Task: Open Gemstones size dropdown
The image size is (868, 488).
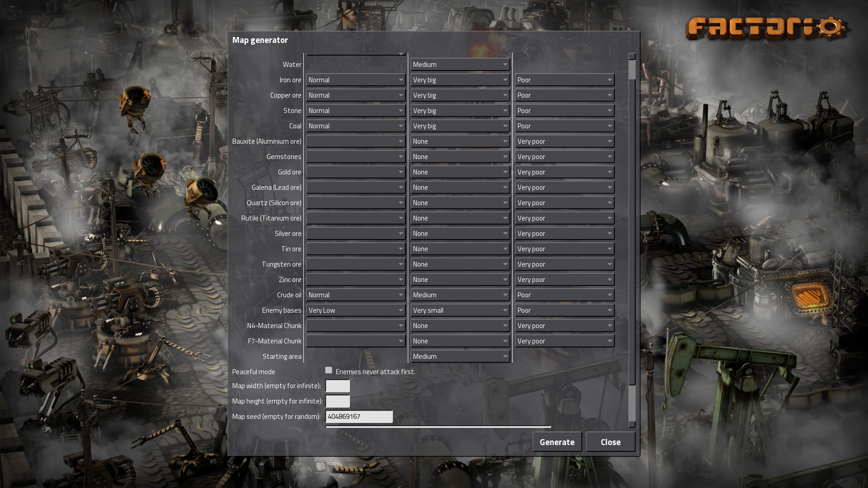Action: pos(460,157)
